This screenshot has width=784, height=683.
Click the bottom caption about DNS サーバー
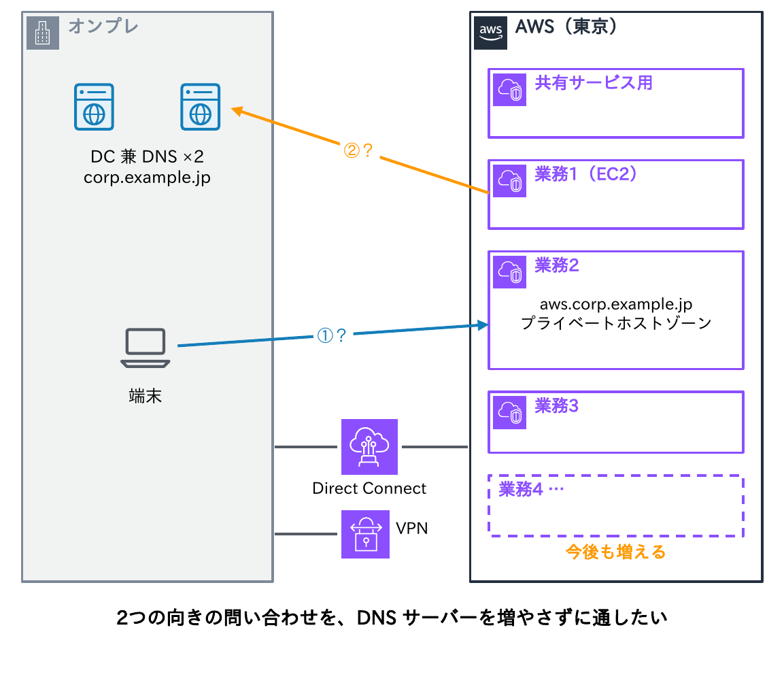click(392, 618)
